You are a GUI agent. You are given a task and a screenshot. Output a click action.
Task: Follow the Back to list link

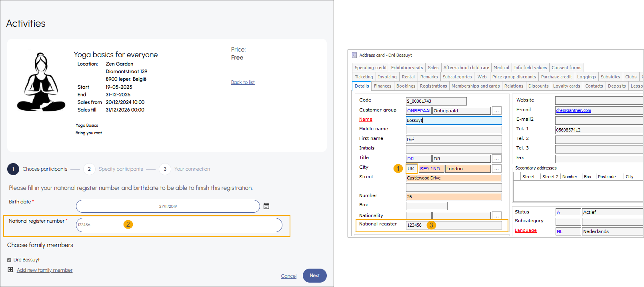pyautogui.click(x=243, y=82)
